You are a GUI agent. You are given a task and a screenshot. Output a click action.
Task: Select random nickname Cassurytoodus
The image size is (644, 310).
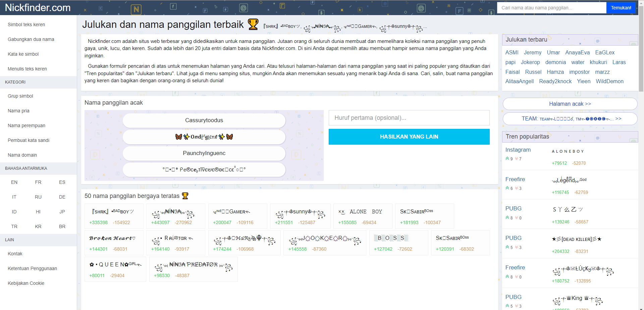tap(204, 120)
